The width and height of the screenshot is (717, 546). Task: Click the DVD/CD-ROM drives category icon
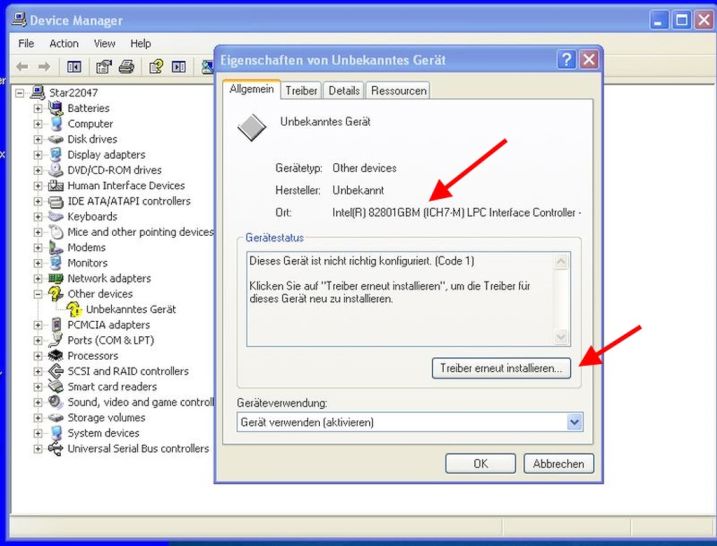(x=56, y=170)
